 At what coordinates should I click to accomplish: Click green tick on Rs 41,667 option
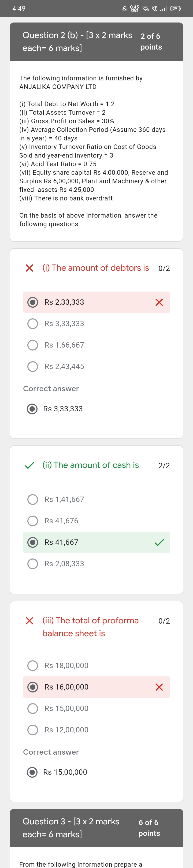point(159,542)
